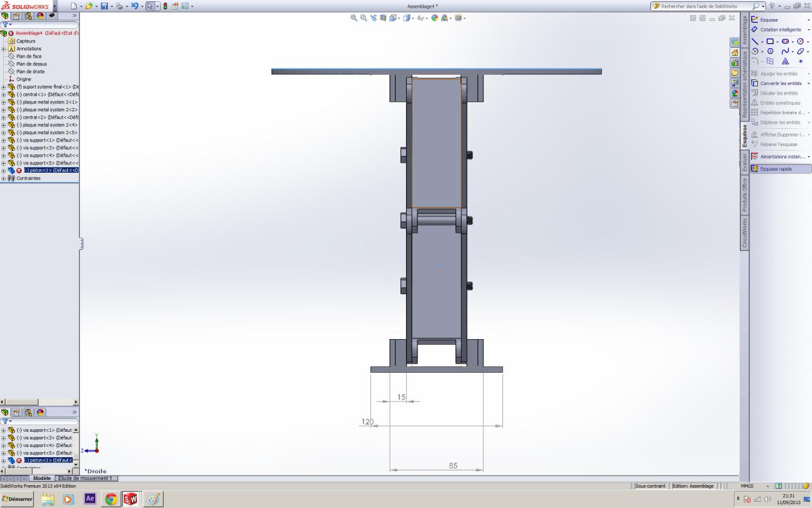Open the ConfigurationManager tab

(29, 15)
